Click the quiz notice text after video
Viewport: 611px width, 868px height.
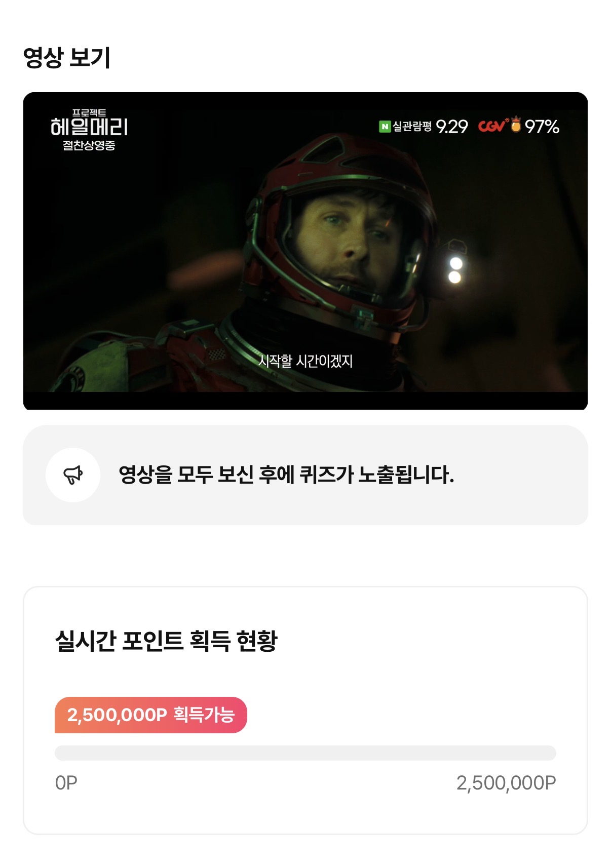286,475
